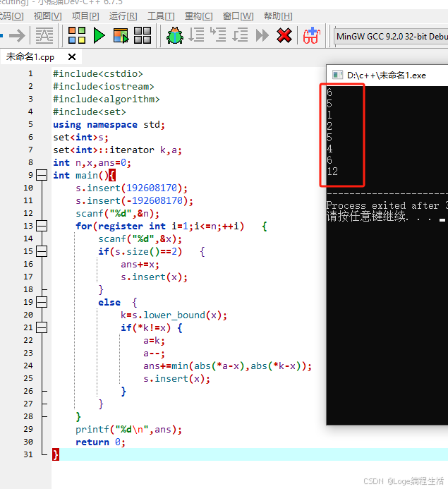Click the console text 请按任意键继续

tap(367, 216)
